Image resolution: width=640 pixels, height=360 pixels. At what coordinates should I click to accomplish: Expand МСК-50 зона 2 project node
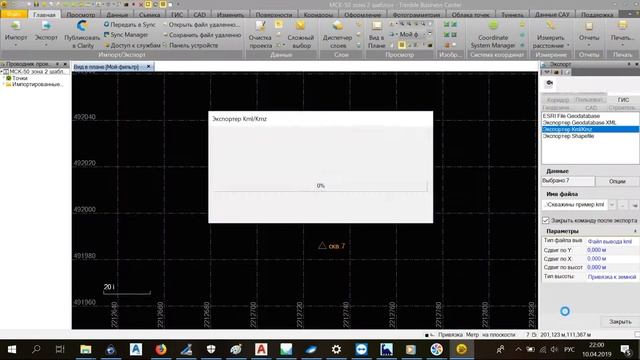pos(2,71)
